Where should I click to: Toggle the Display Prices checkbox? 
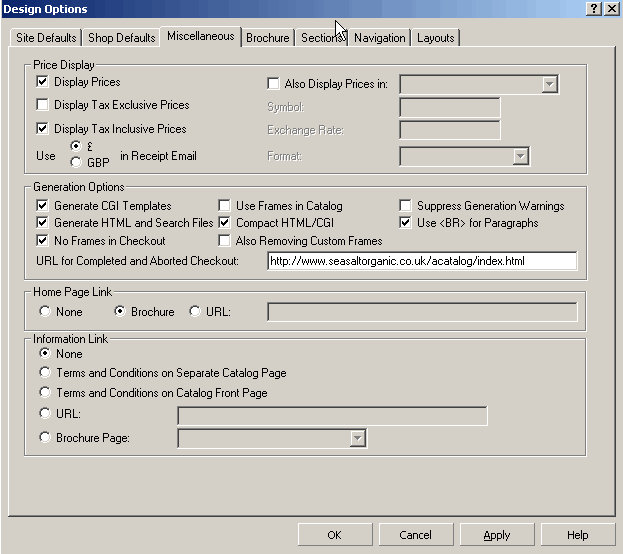[43, 82]
